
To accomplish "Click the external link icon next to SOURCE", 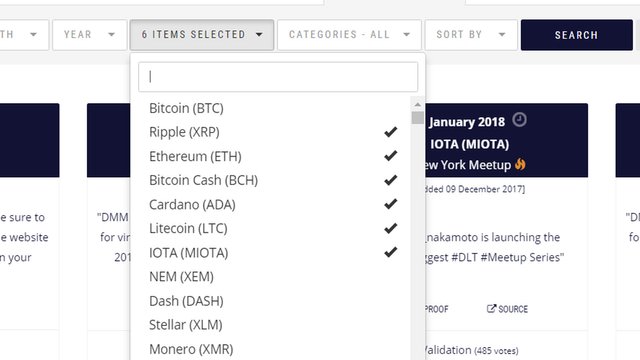I will click(x=491, y=309).
